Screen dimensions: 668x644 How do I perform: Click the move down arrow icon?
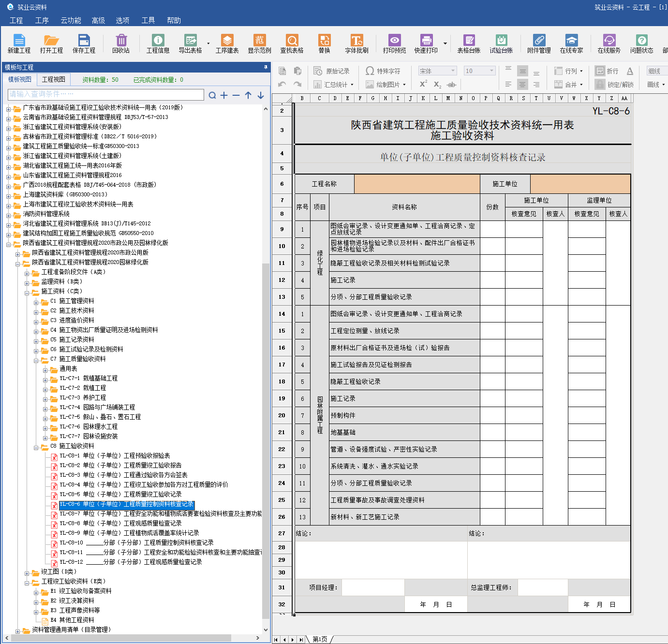tap(261, 95)
